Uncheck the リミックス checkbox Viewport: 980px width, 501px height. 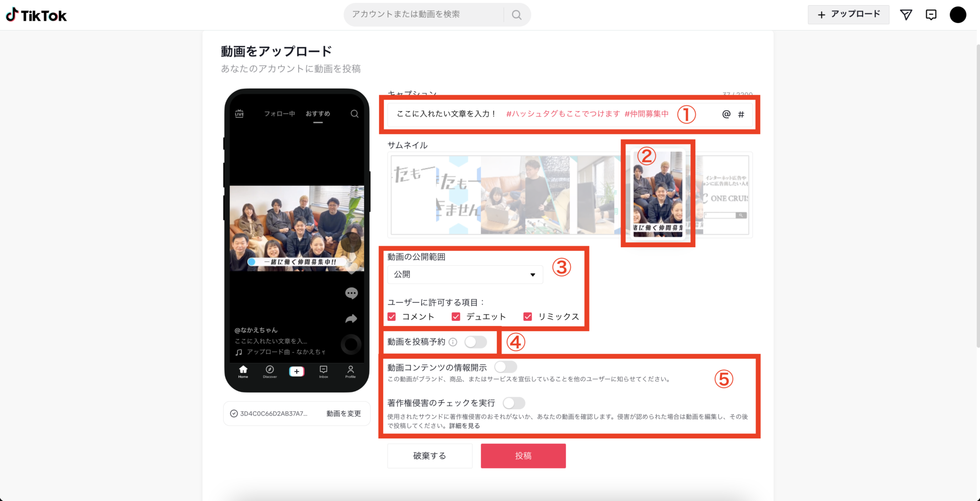(528, 316)
